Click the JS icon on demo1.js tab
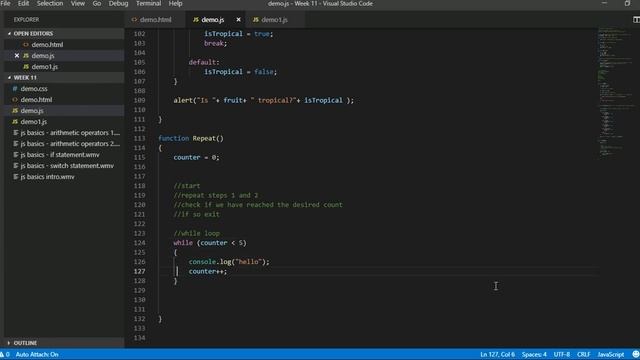This screenshot has width=640, height=360. 256,20
